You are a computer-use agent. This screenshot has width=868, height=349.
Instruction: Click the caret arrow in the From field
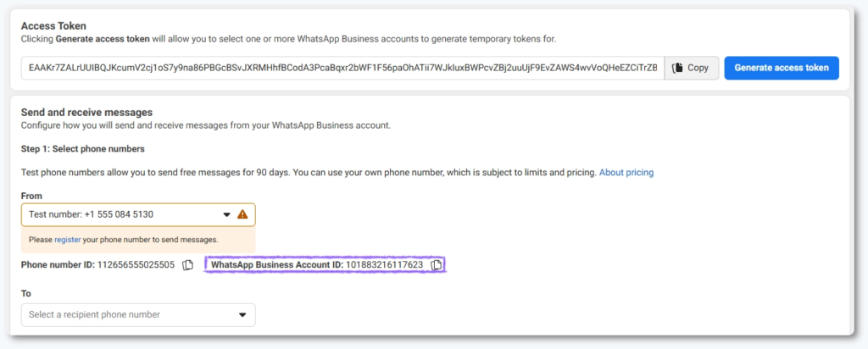(226, 214)
